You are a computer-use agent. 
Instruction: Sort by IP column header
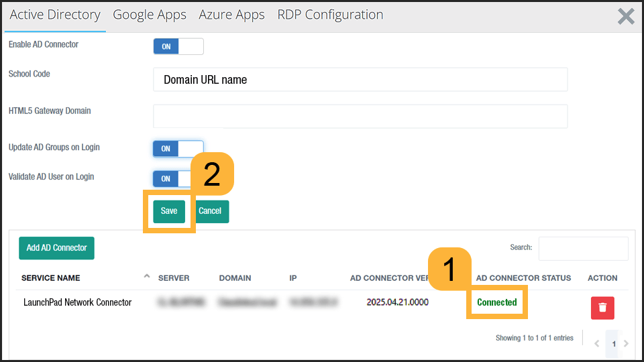[x=293, y=278]
